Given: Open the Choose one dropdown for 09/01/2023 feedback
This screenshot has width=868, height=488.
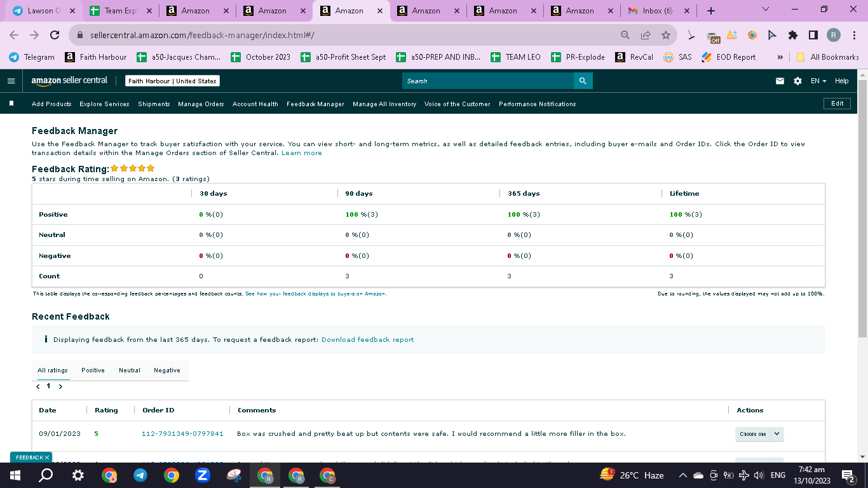Looking at the screenshot, I should (x=759, y=434).
